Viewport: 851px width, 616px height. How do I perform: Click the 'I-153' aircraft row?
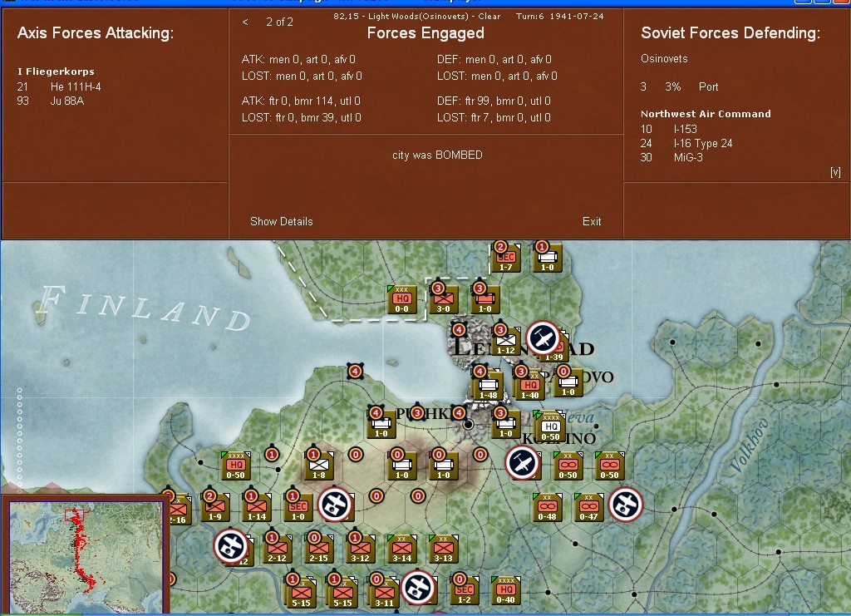[x=669, y=129]
